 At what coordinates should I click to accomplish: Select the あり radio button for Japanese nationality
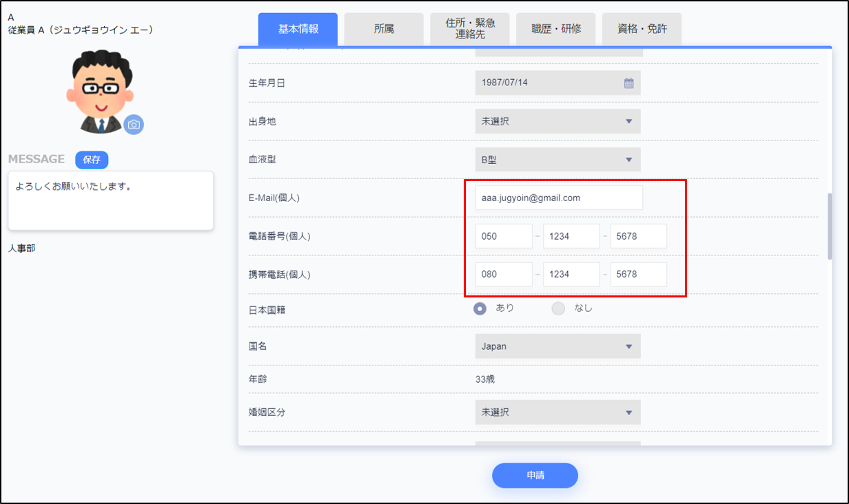pos(480,308)
